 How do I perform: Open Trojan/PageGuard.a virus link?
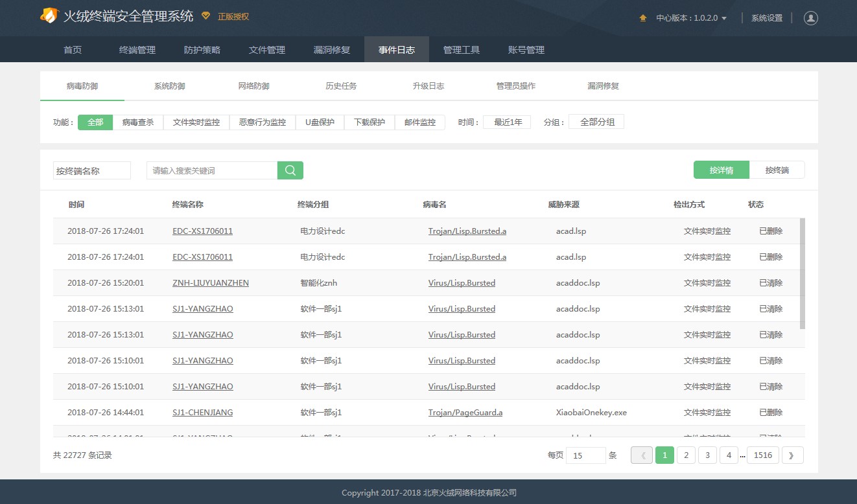[x=465, y=413]
